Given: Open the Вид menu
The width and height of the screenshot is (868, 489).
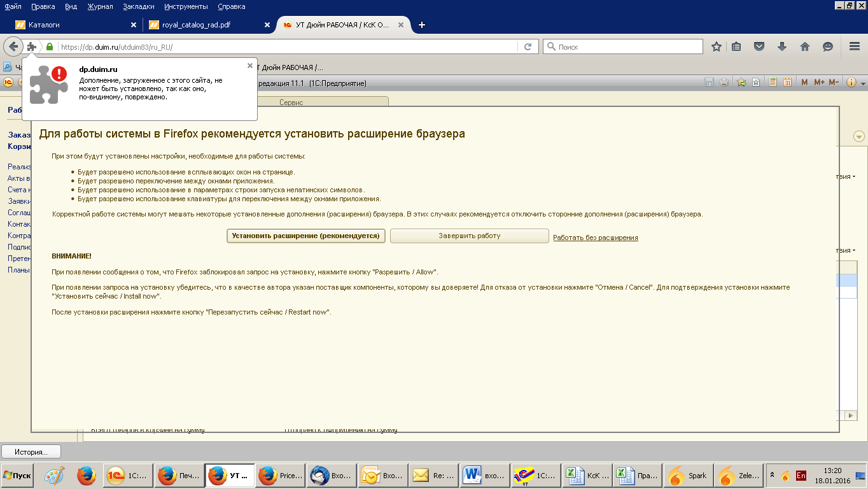Looking at the screenshot, I should (x=71, y=6).
